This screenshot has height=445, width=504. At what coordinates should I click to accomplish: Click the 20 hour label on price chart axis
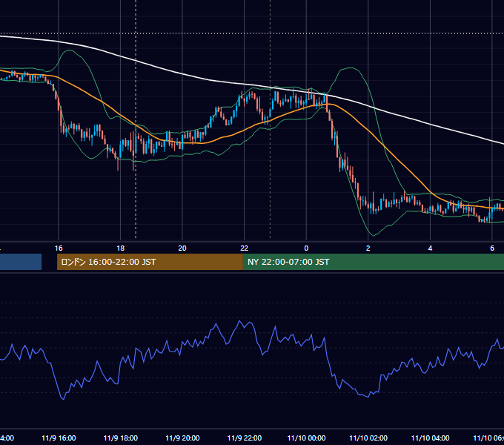coord(182,248)
